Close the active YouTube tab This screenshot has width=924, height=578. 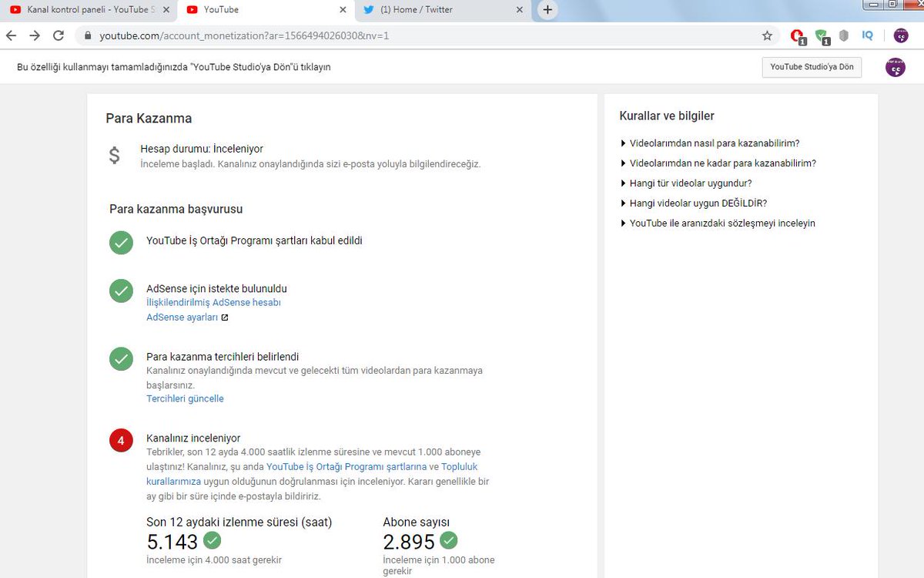[x=343, y=10]
